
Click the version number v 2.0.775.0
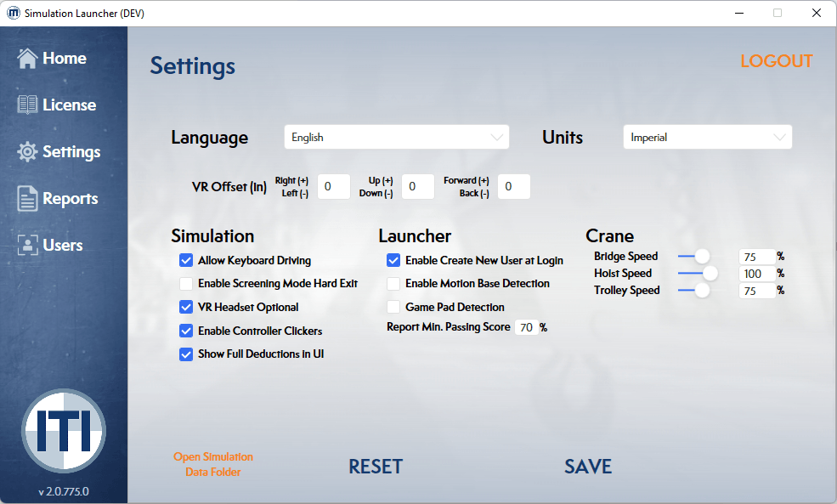[x=64, y=491]
